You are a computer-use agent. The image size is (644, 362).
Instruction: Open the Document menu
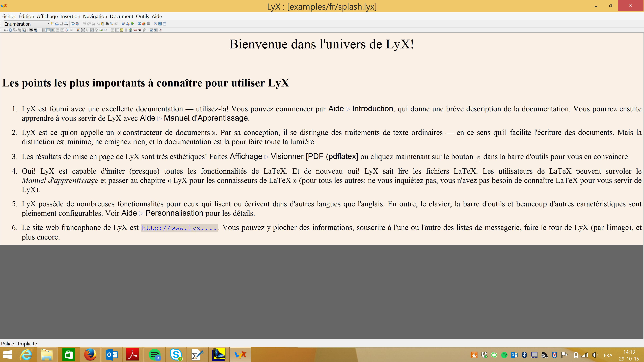click(x=121, y=16)
